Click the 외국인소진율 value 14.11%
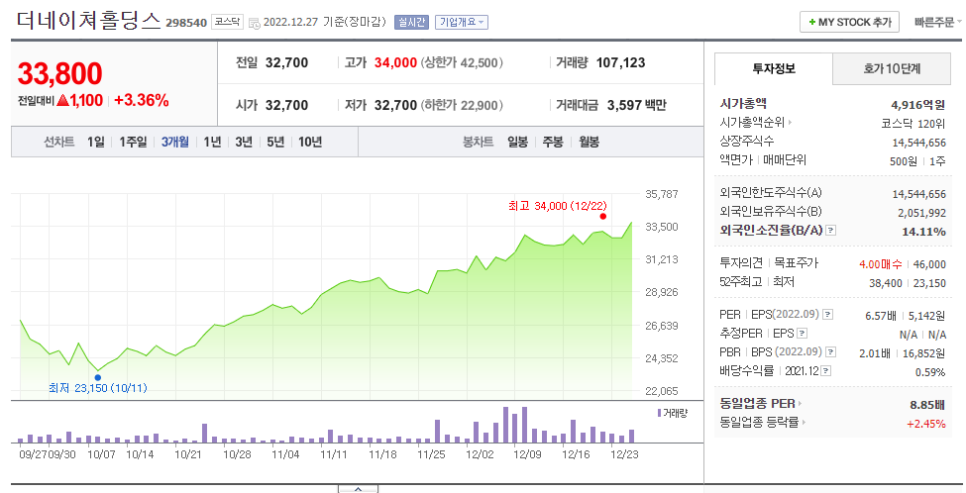Image resolution: width=966 pixels, height=493 pixels. (923, 232)
